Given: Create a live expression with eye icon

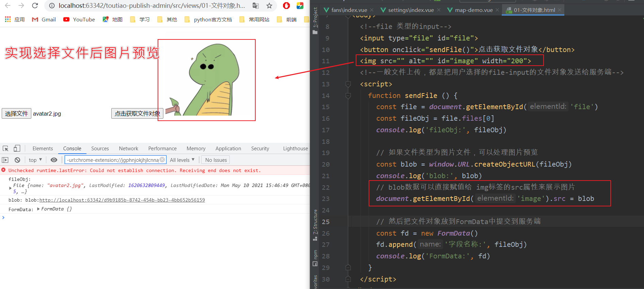Looking at the screenshot, I should click(x=54, y=160).
